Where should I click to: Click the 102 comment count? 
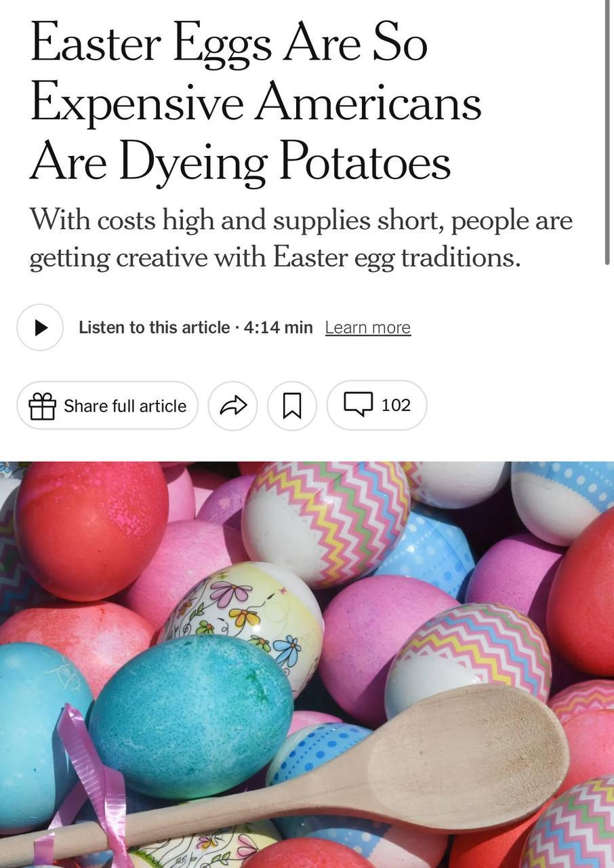pyautogui.click(x=396, y=405)
